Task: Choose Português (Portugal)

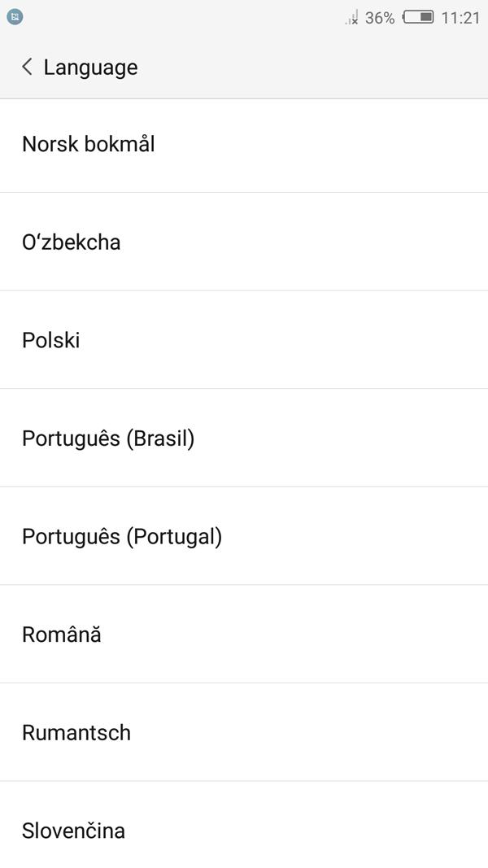Action: (x=244, y=536)
